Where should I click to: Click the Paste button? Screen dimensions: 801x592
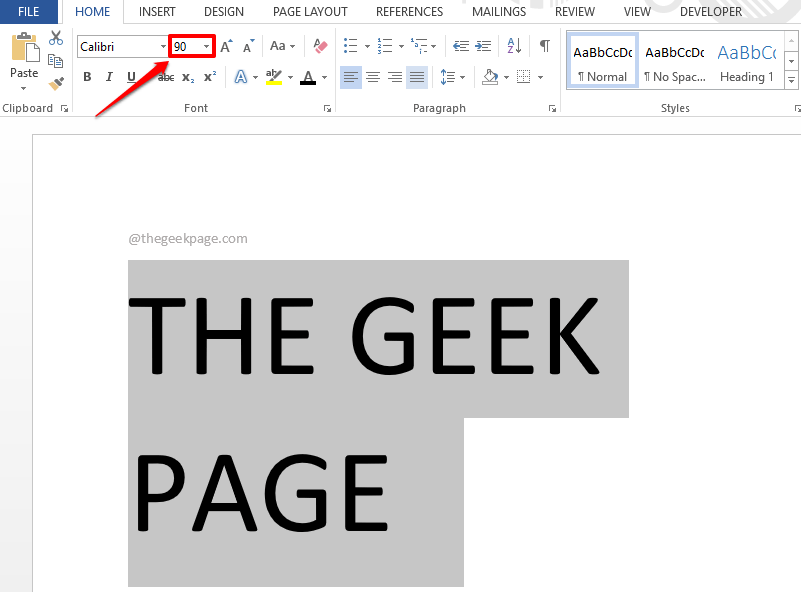(24, 58)
